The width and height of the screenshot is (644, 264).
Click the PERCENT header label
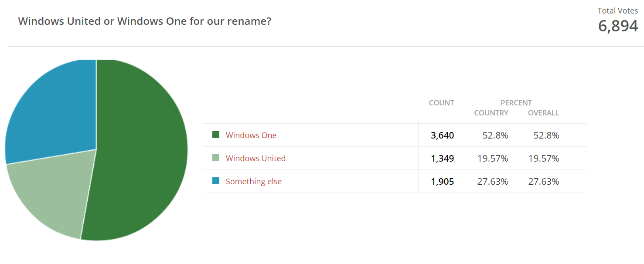tap(516, 103)
